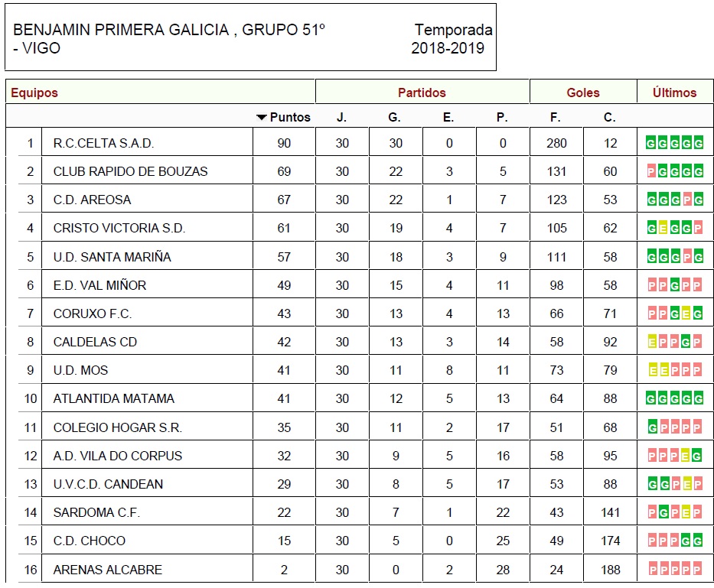Screen dimensions: 714x588
Task: Click the Puntos sort arrow icon
Action: click(x=262, y=118)
